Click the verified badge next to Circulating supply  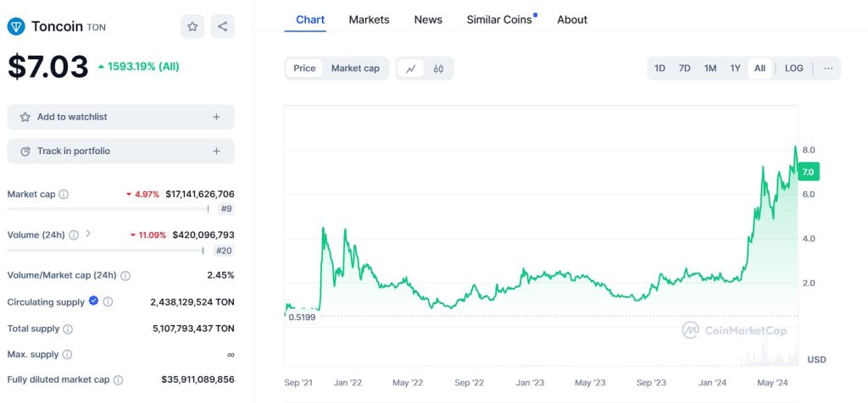point(93,301)
